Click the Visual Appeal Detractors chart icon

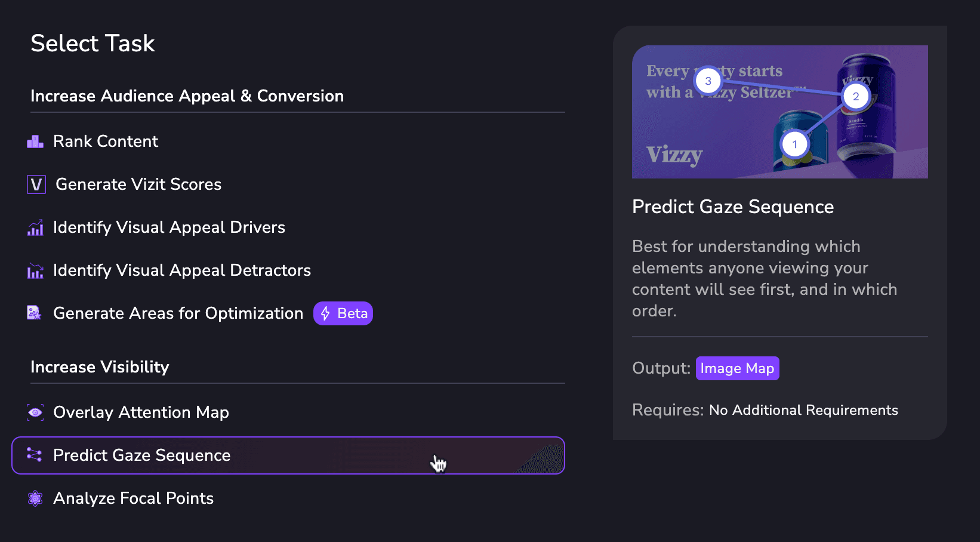click(x=35, y=271)
